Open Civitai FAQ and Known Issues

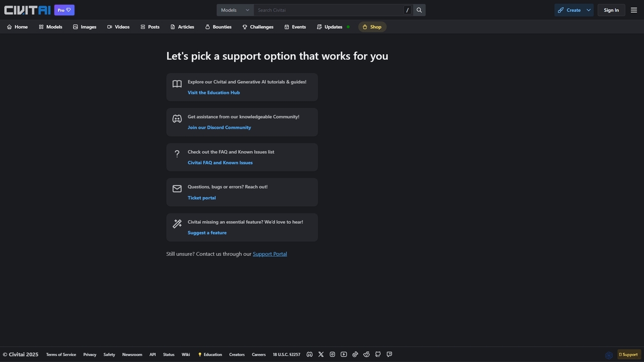[220, 162]
